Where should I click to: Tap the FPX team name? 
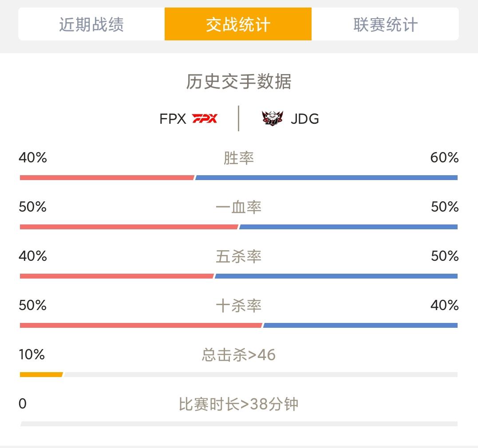[173, 119]
